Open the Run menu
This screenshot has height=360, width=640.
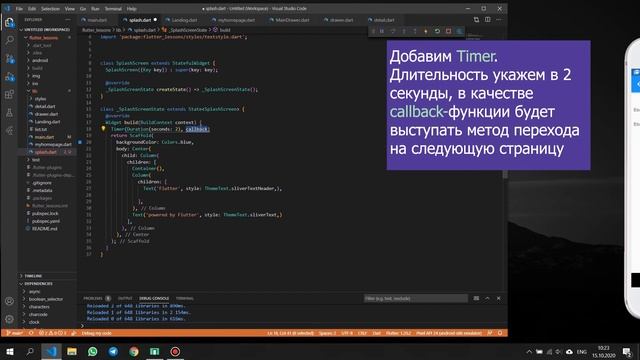pos(95,9)
